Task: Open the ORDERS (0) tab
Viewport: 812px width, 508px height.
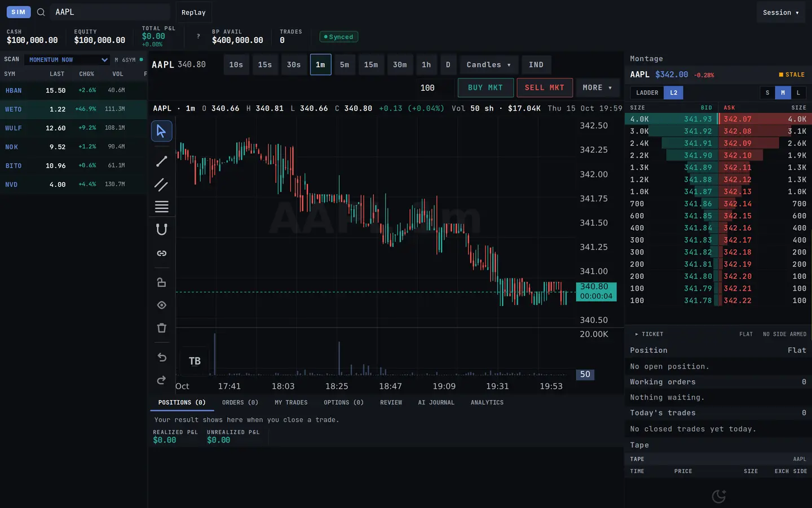Action: tap(240, 402)
